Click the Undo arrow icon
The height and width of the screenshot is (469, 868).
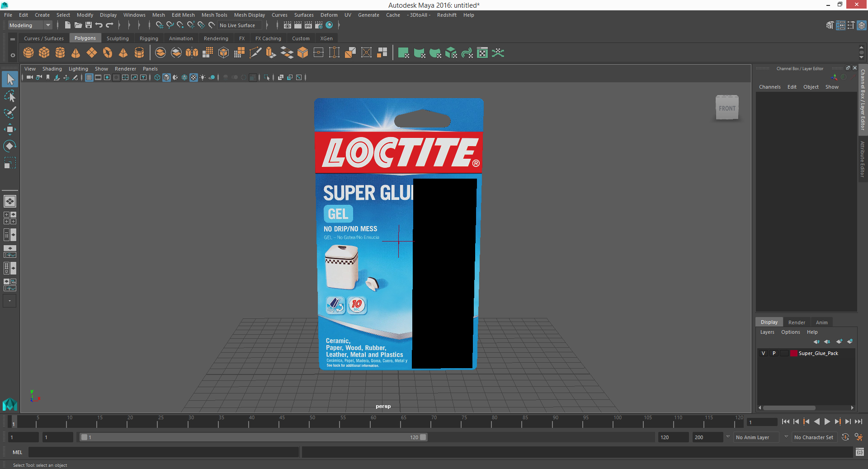99,25
